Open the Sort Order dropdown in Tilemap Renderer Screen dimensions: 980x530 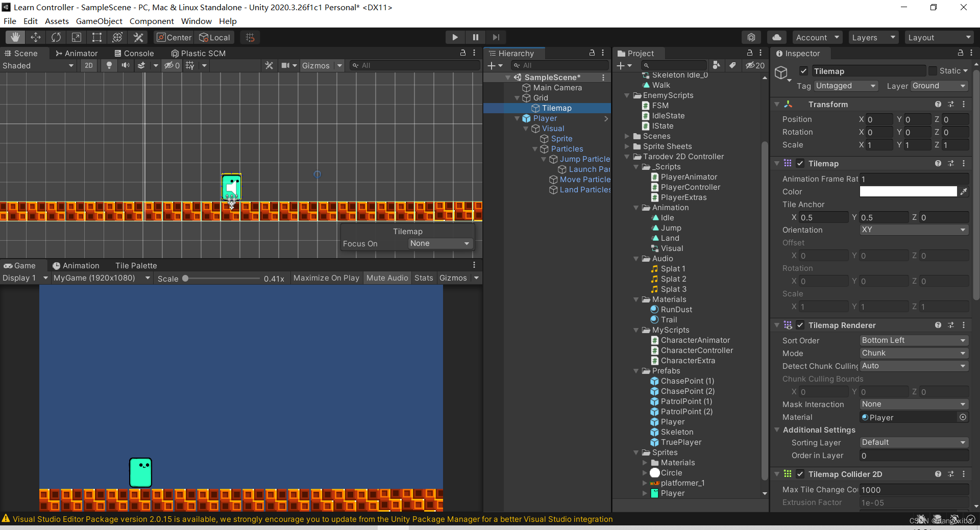(x=913, y=340)
